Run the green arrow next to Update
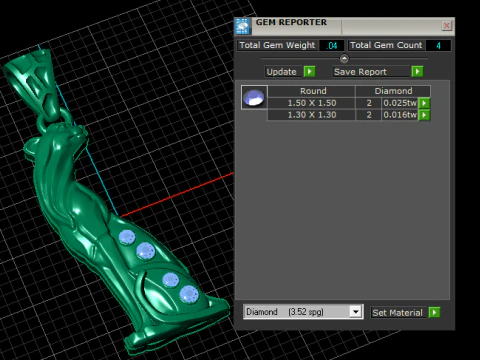480x360 pixels. pyautogui.click(x=310, y=71)
